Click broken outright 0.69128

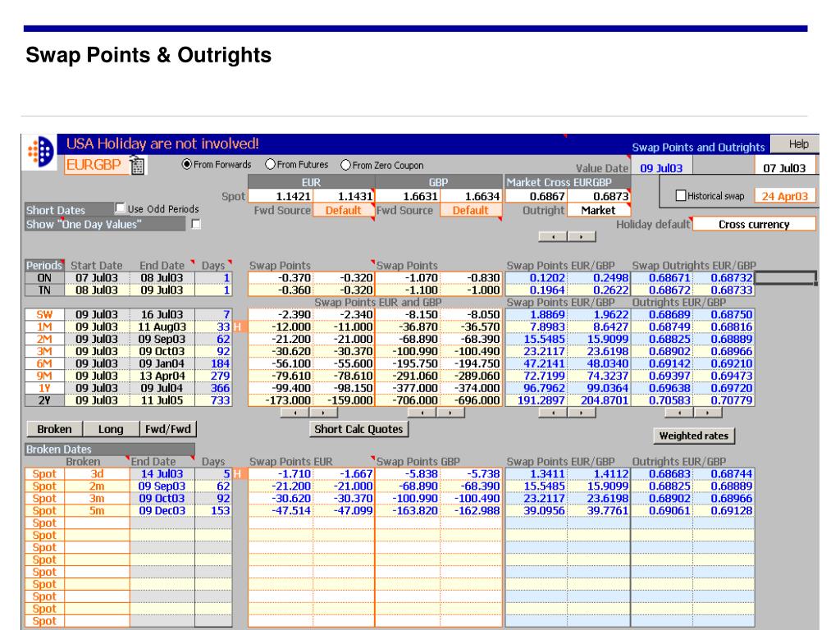pos(724,510)
